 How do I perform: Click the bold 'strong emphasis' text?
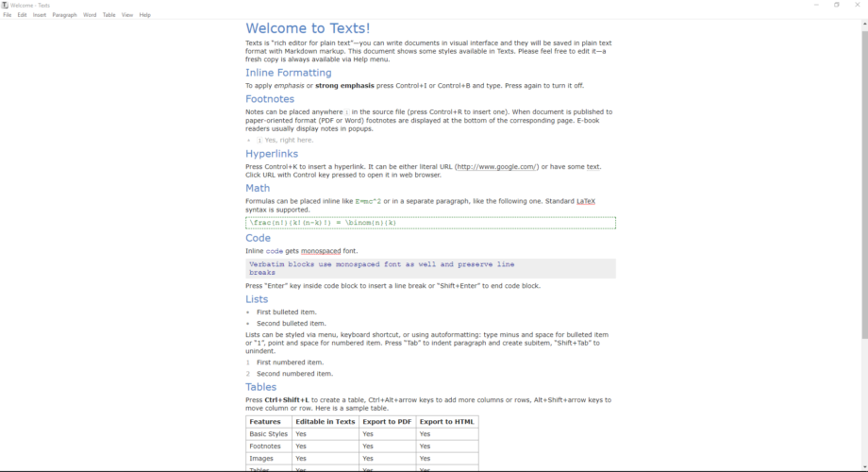[344, 86]
